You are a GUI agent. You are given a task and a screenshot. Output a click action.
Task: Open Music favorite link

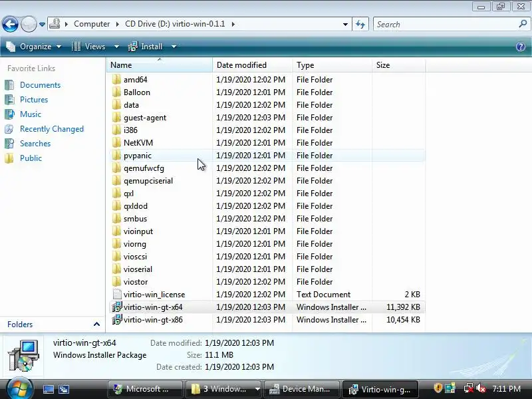[30, 114]
